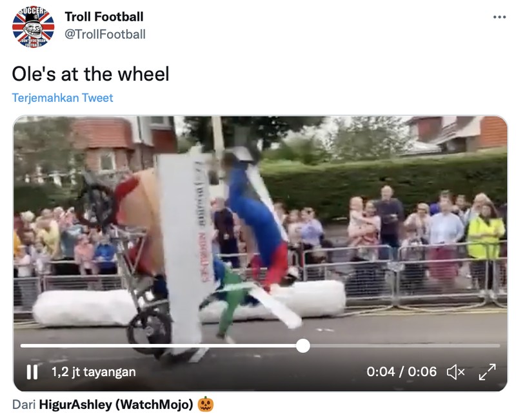The width and height of the screenshot is (516, 420).
Task: Open the three-dot more options menu
Action: 499,17
